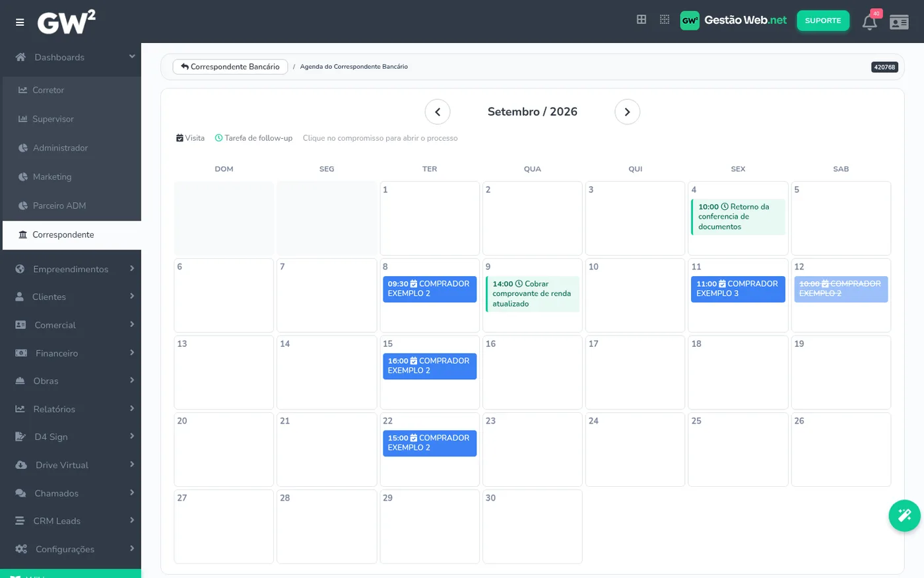Open 15:00 COMPRADOR EXEMPLO 2 visit
Viewport: 924px width, 578px height.
(430, 443)
